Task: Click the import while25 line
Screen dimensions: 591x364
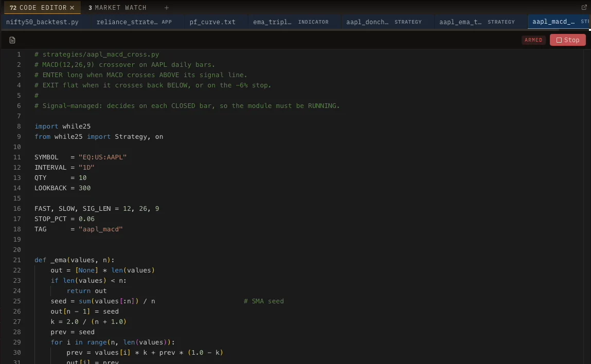Action: tap(63, 126)
